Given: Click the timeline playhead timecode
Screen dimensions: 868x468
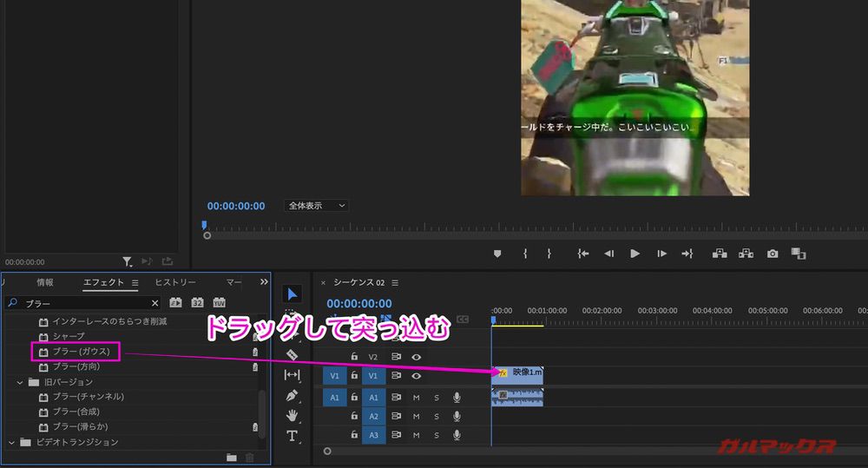Looking at the screenshot, I should (358, 304).
